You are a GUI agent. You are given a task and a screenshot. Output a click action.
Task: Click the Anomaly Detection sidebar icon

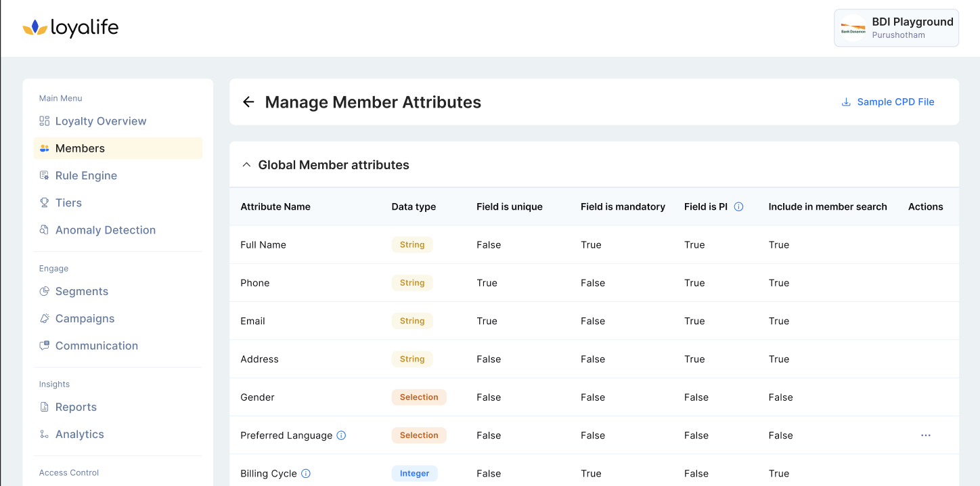tap(45, 230)
